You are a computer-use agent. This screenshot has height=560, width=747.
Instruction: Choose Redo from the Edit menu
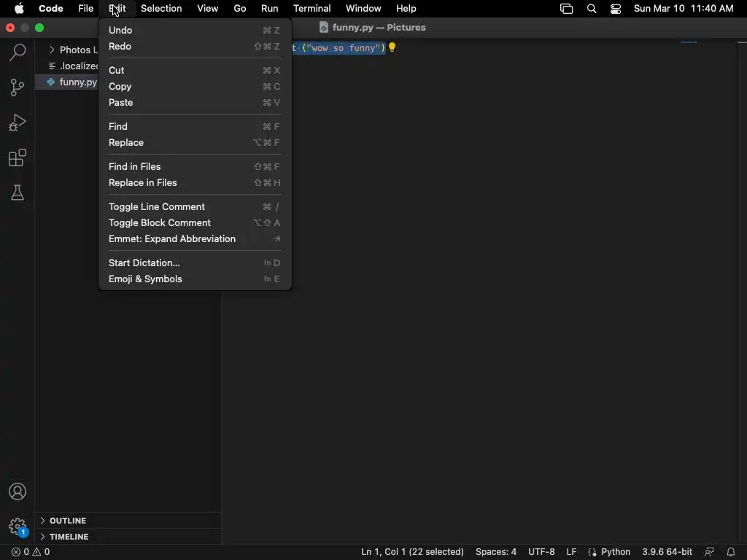coord(195,46)
